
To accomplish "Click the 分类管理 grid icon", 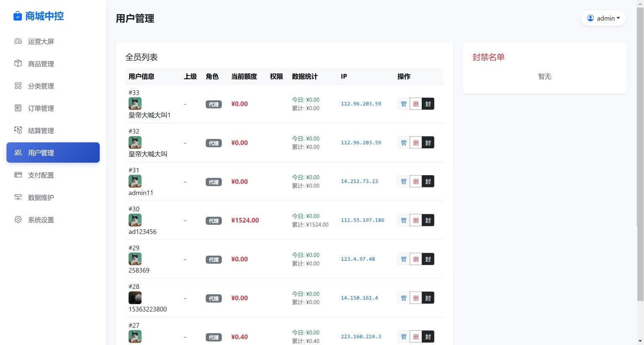I will (18, 86).
